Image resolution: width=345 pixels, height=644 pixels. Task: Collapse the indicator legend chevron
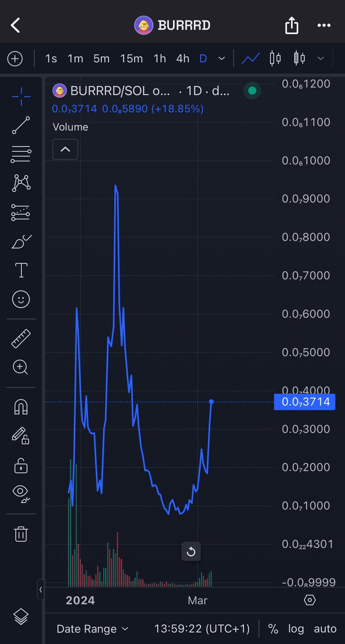click(x=66, y=150)
